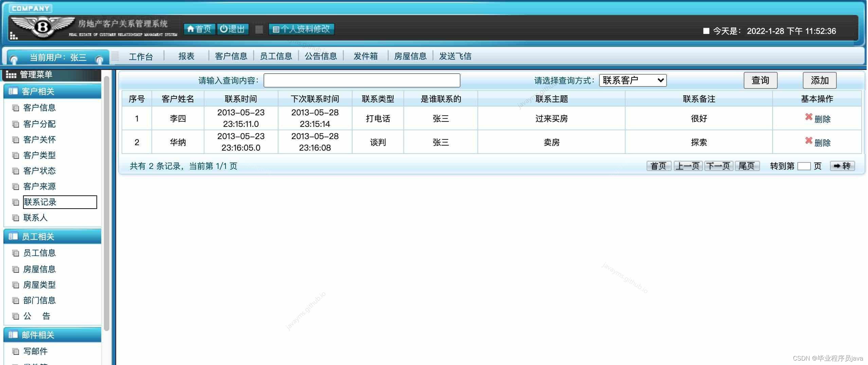The height and width of the screenshot is (365, 868).
Task: Open the 报表 tab
Action: coord(186,56)
